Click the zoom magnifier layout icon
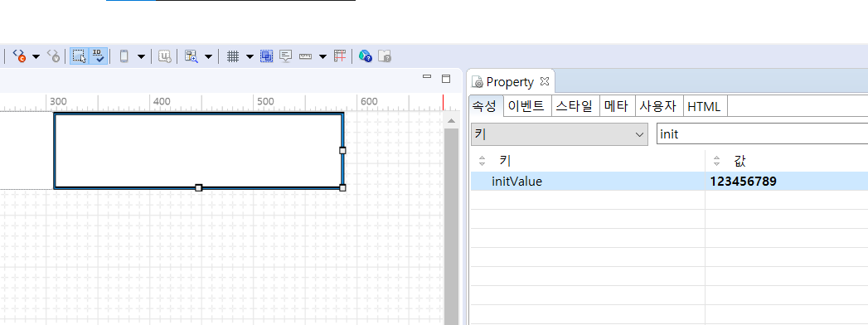Image resolution: width=868 pixels, height=325 pixels. 191,56
